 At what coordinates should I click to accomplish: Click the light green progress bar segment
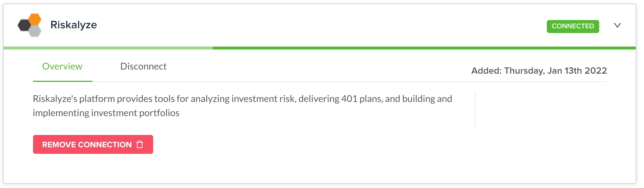coord(108,48)
